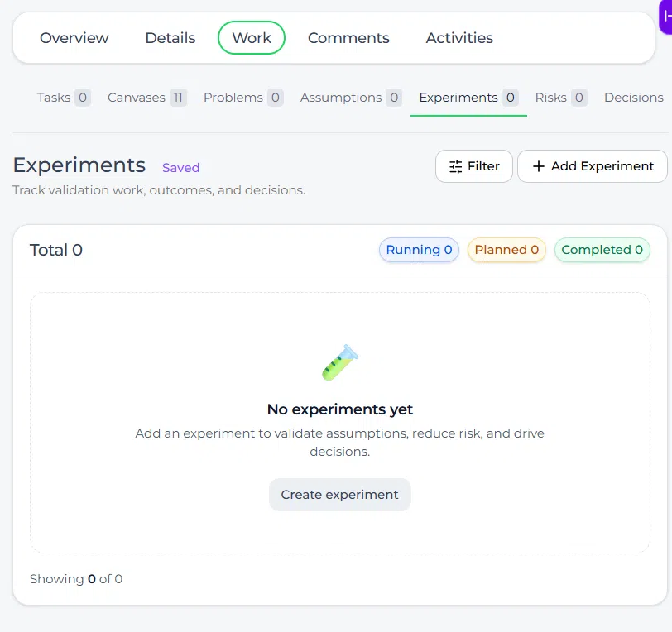The width and height of the screenshot is (672, 632).
Task: Filter by the Planned status pill
Action: pyautogui.click(x=506, y=250)
